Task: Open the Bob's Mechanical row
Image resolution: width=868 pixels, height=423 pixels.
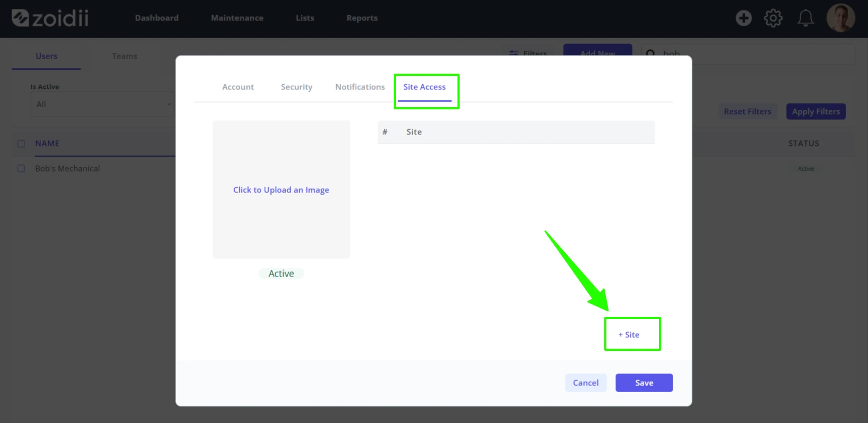Action: [67, 168]
